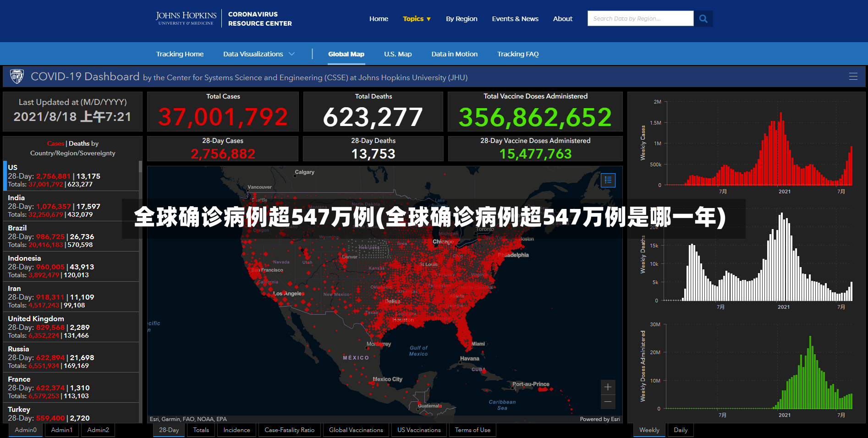
Task: Select France in the country list
Action: click(x=71, y=387)
